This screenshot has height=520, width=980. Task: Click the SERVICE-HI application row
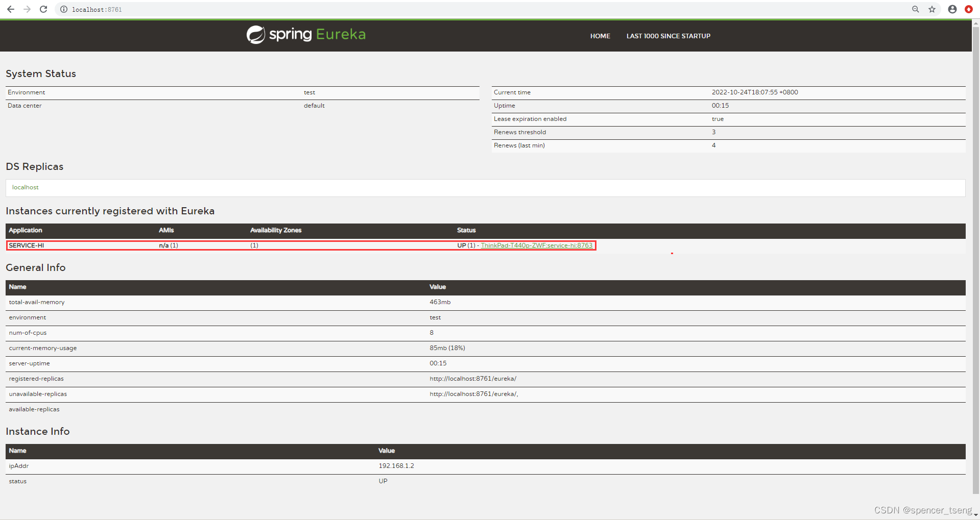[26, 245]
